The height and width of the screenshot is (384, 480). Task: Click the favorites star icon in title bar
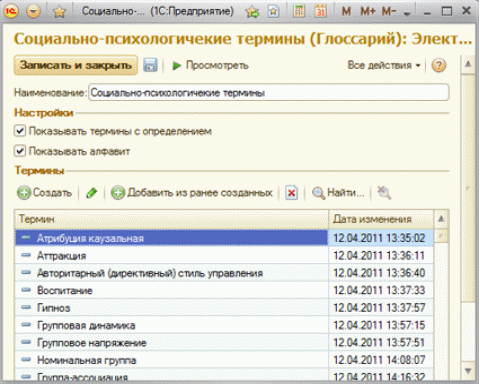pos(59,12)
